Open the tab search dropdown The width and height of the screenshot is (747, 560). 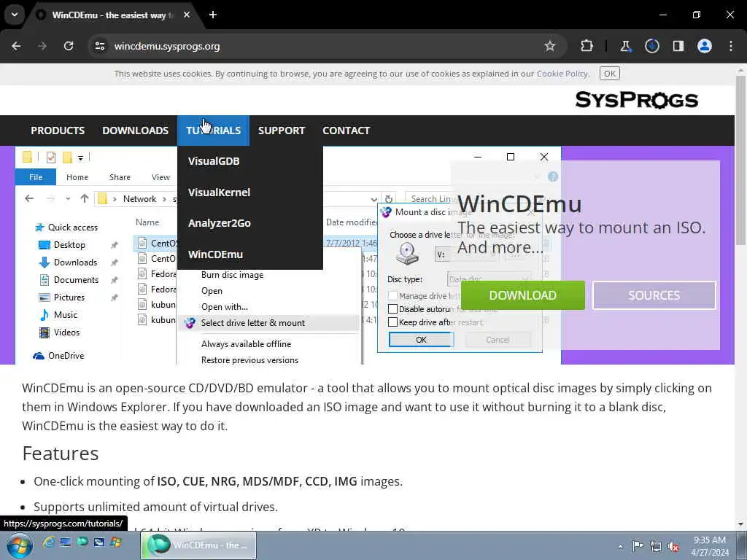click(x=15, y=15)
